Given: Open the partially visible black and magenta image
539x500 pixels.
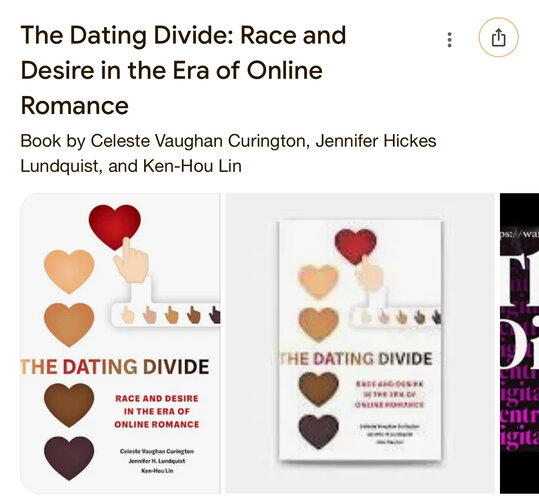Looking at the screenshot, I should coord(519,343).
